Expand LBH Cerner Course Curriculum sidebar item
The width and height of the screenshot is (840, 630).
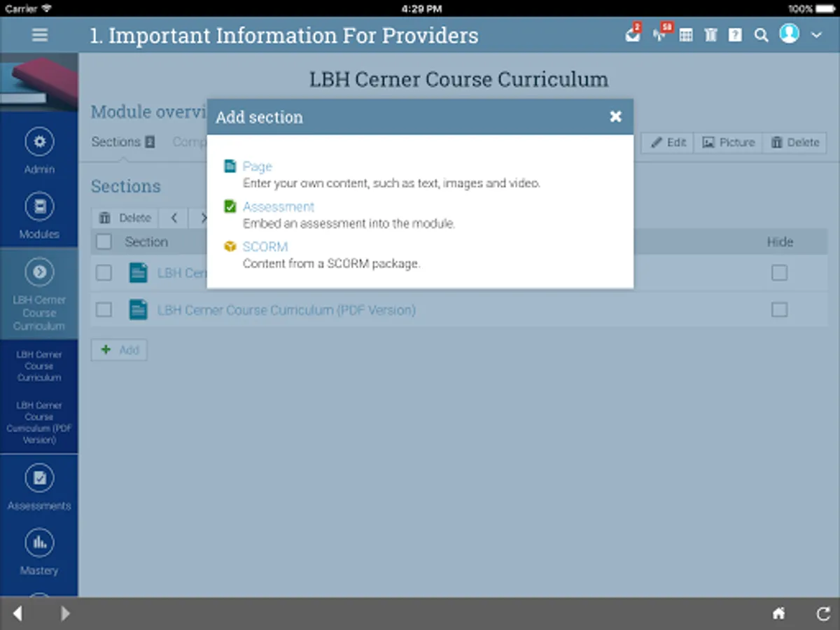[x=39, y=293]
